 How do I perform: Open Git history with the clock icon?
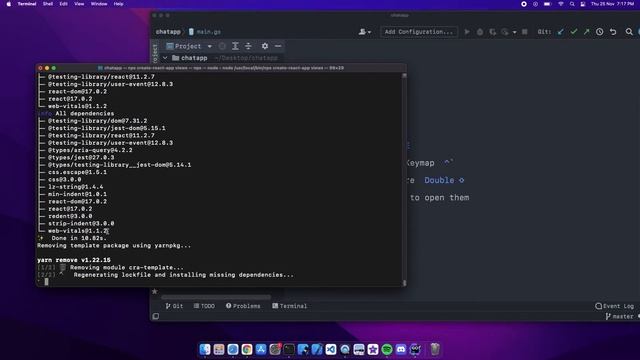tap(600, 32)
